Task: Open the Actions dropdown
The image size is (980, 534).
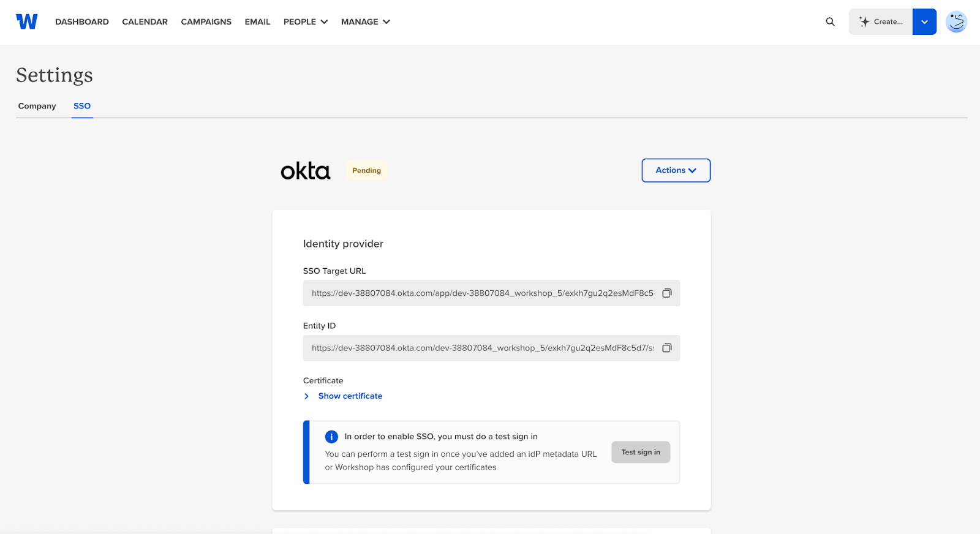Action: 676,170
